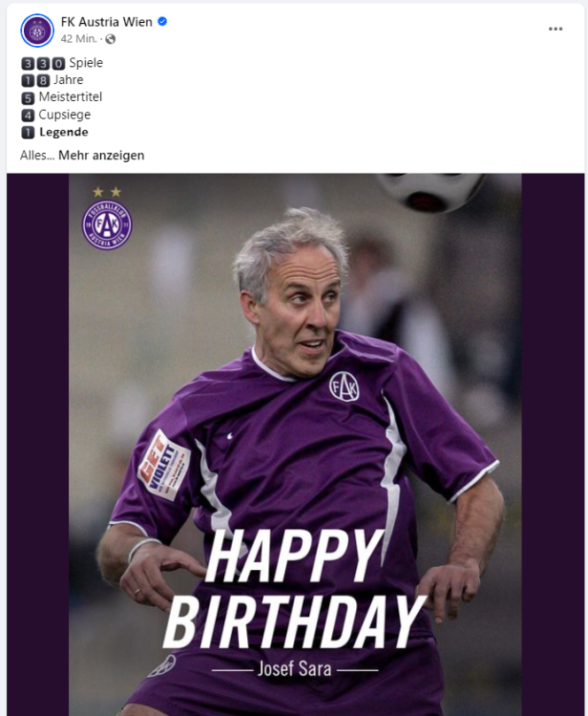Click the 18 Jahre text line

tap(52, 80)
